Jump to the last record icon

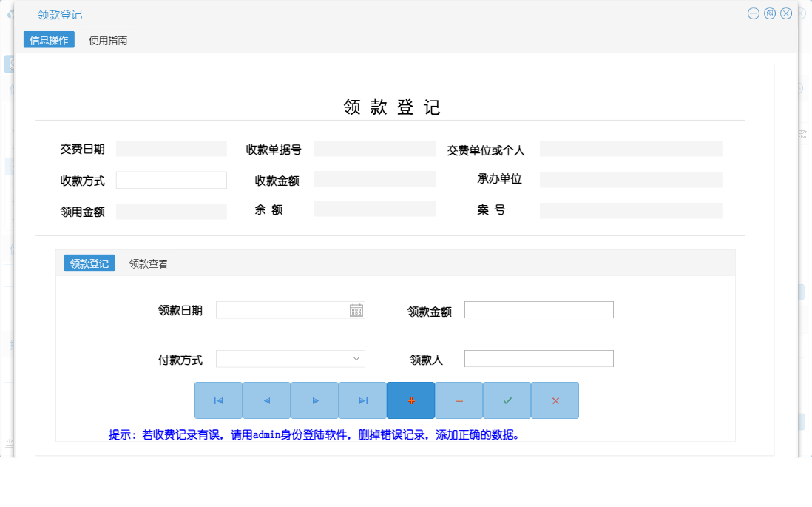pos(362,400)
